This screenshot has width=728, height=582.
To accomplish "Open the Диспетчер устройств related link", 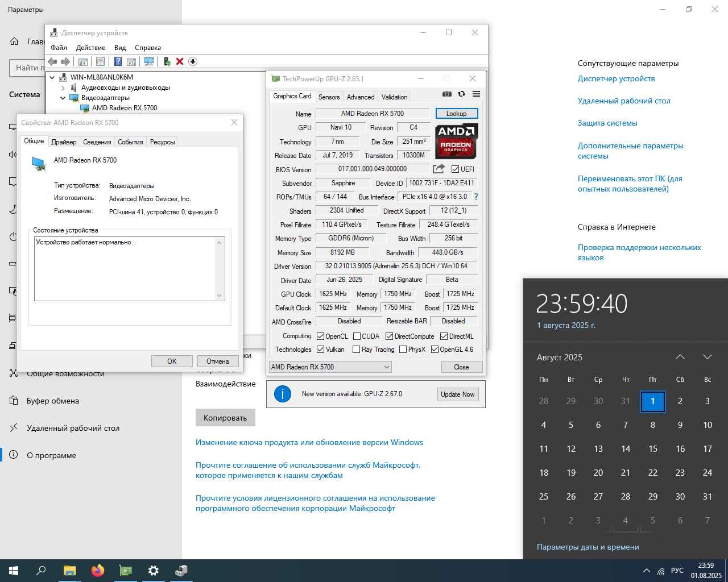I will [x=616, y=78].
